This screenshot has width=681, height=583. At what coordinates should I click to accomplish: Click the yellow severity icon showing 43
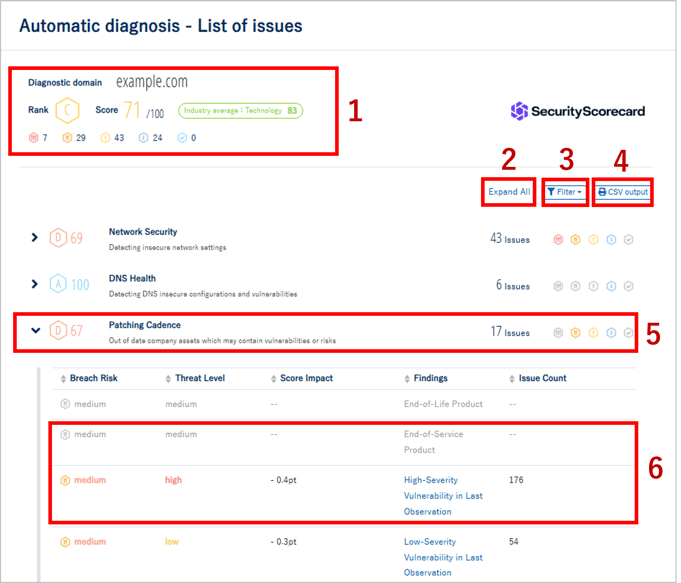(x=104, y=137)
